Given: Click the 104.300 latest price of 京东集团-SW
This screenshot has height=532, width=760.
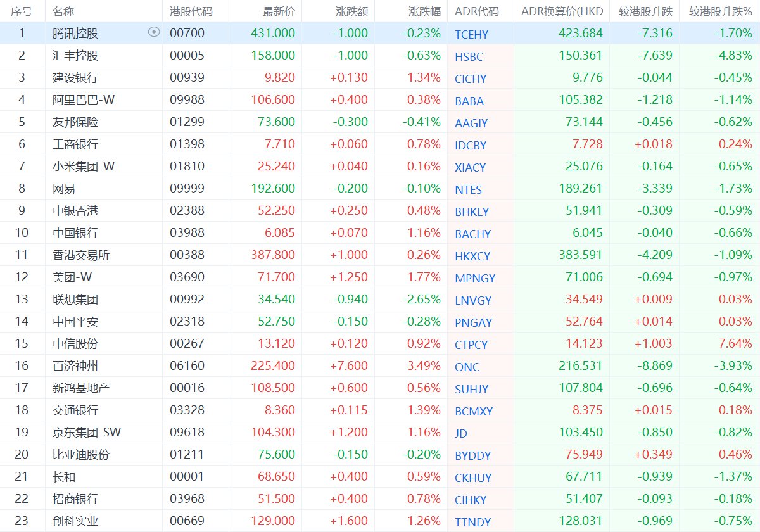Looking at the screenshot, I should (274, 432).
